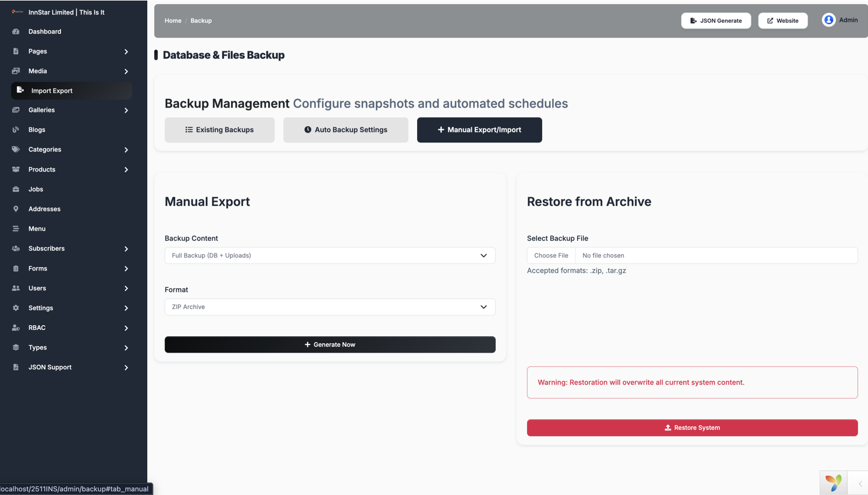Open the Import Export sidebar item

coord(72,90)
